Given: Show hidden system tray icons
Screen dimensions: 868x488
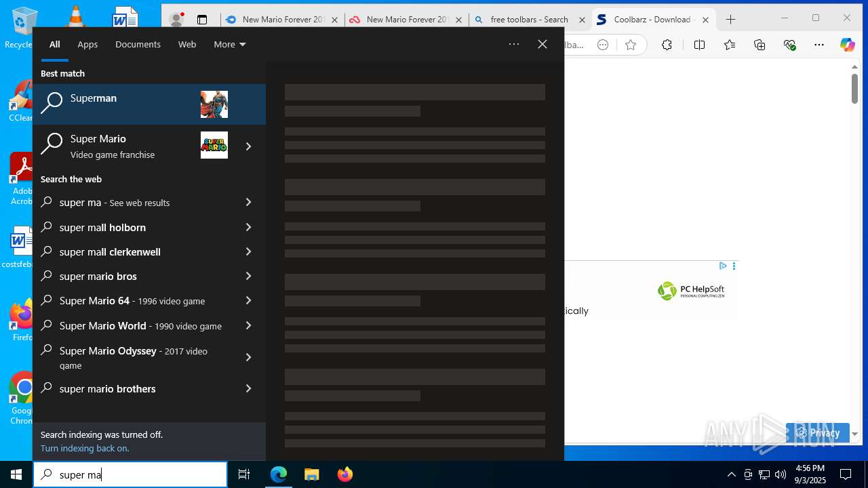Looking at the screenshot, I should coord(731,474).
